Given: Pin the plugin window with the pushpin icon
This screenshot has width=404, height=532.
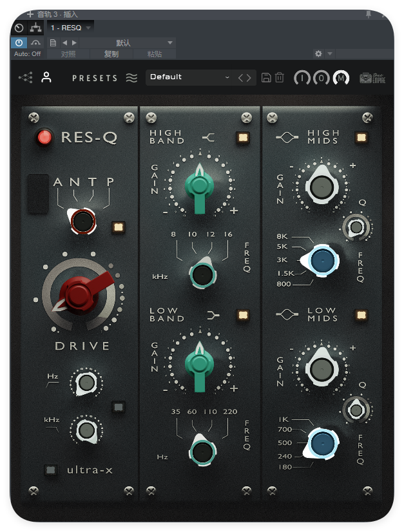Looking at the screenshot, I should click(369, 14).
